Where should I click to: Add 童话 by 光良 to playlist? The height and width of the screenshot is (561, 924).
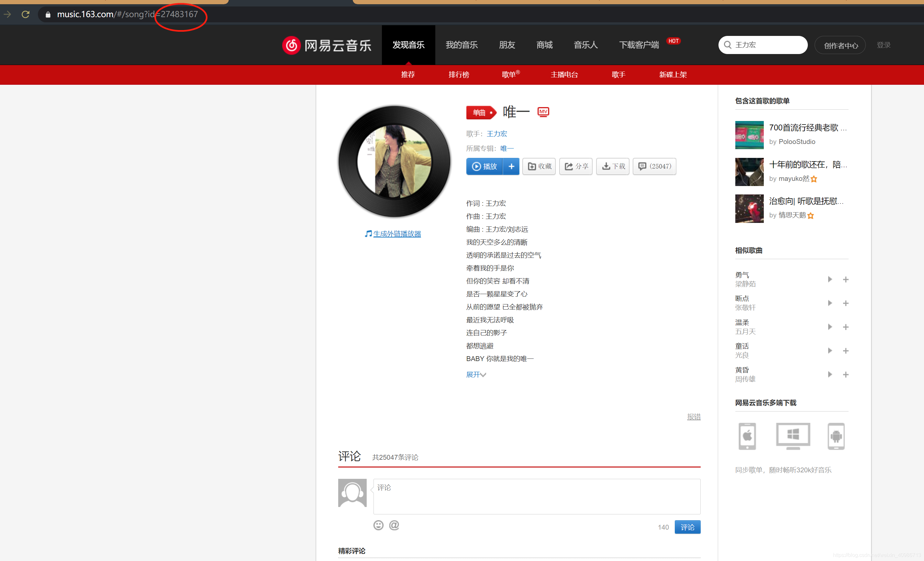846,351
